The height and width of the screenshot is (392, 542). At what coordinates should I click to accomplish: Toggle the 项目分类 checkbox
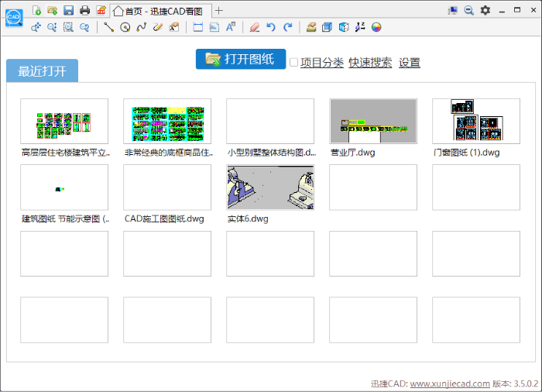293,63
